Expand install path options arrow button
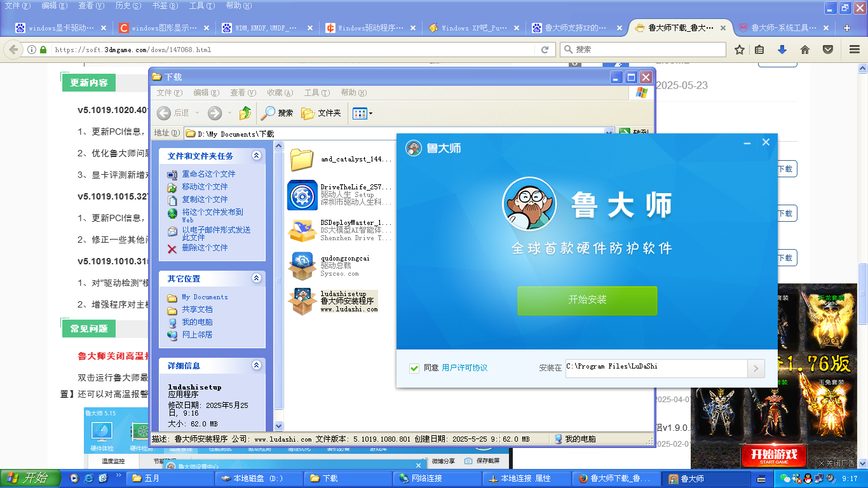 pos(756,368)
